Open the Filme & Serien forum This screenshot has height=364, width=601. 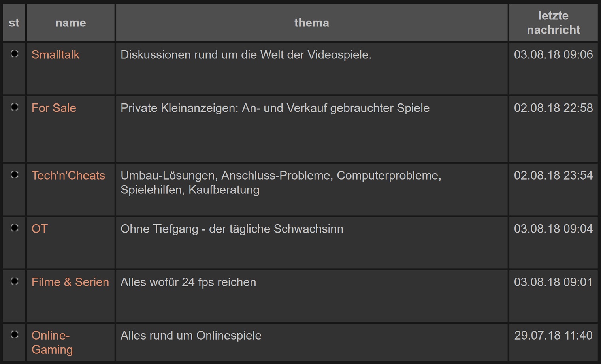point(70,282)
